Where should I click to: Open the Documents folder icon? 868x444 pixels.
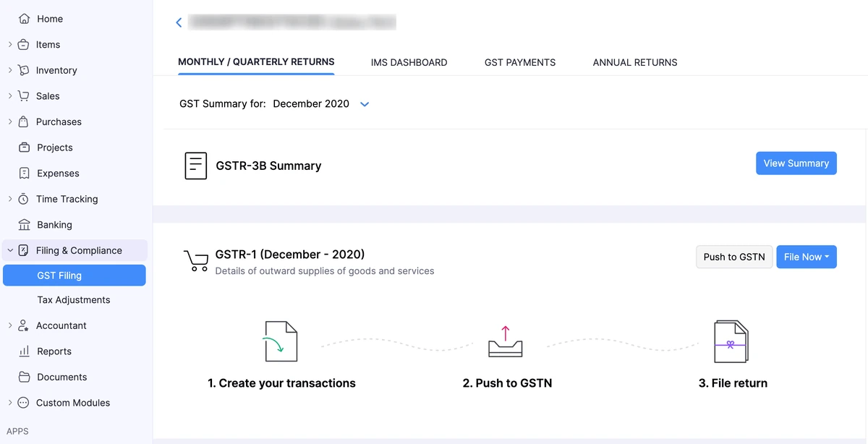(24, 377)
